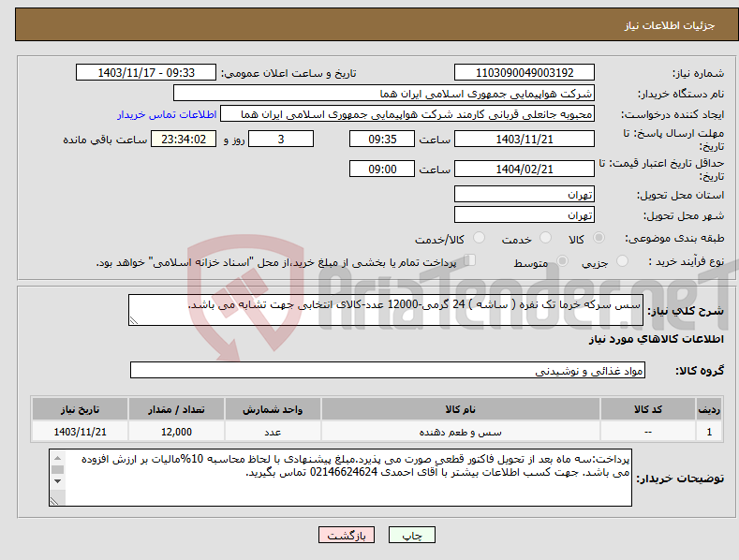Click the request creator name field

(x=407, y=114)
